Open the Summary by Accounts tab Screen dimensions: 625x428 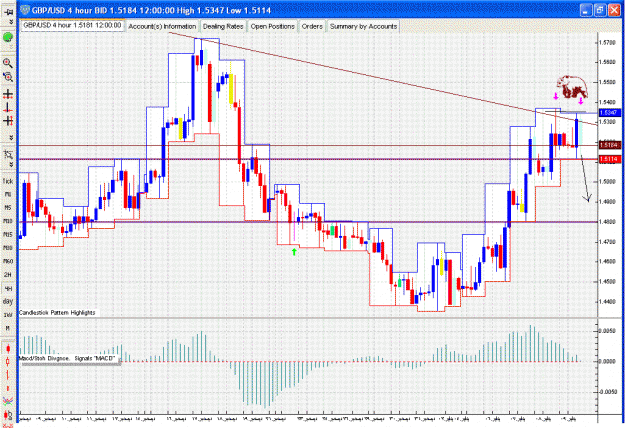364,26
